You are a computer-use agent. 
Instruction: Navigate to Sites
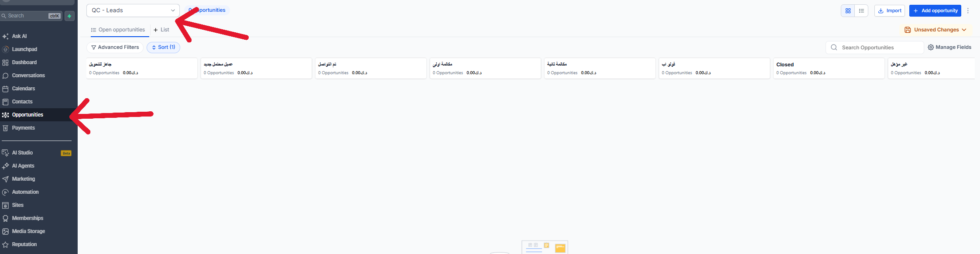18,205
